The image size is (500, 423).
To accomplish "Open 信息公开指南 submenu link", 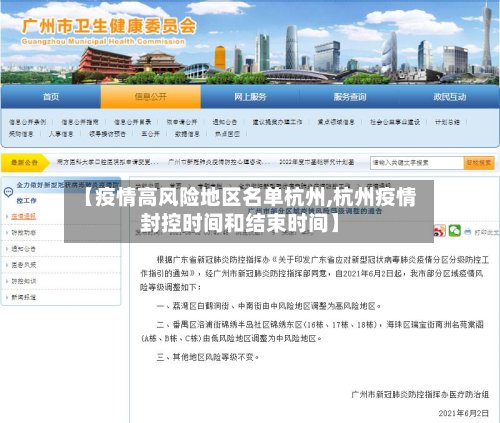I will [x=80, y=122].
